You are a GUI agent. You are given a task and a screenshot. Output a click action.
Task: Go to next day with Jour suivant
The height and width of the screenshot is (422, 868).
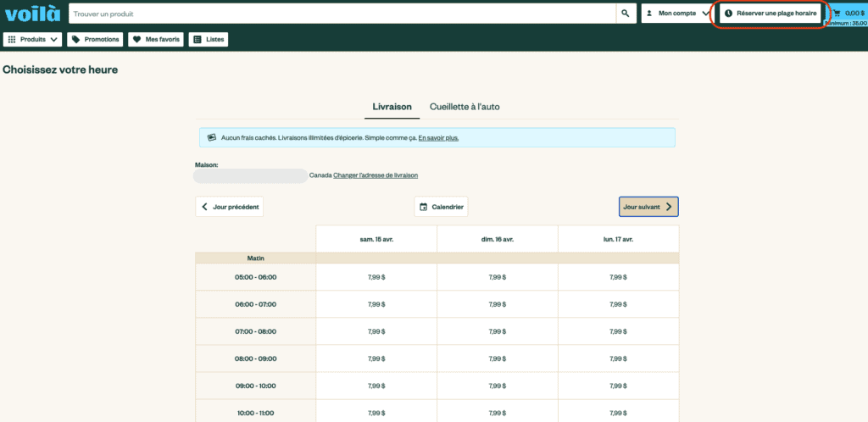click(x=648, y=207)
